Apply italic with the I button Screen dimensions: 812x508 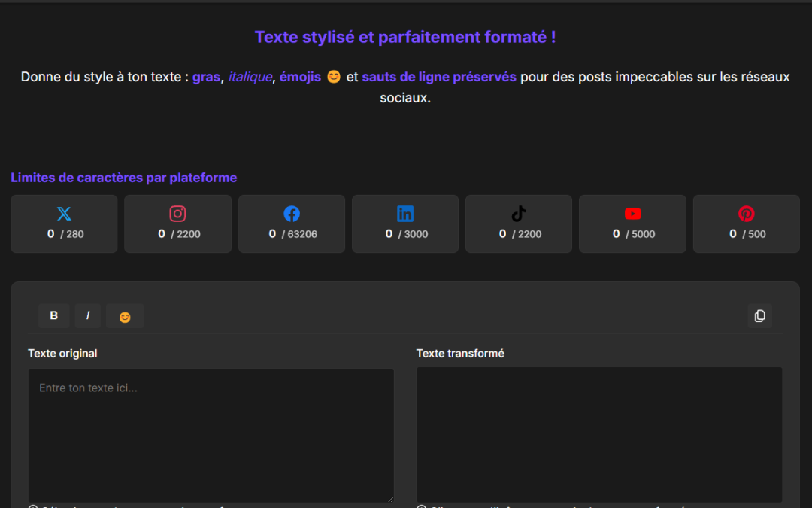coord(88,315)
